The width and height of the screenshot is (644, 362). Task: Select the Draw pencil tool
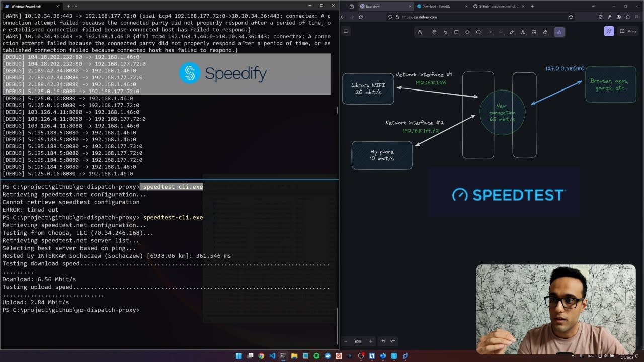coord(512,32)
